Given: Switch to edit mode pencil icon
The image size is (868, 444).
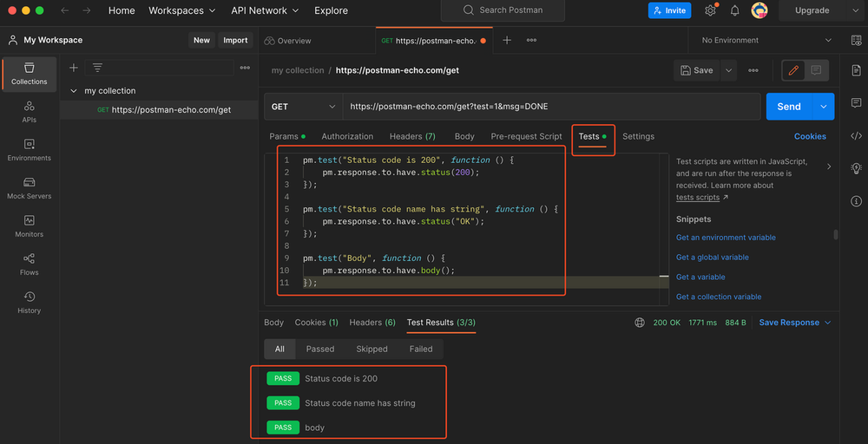Looking at the screenshot, I should (x=792, y=70).
